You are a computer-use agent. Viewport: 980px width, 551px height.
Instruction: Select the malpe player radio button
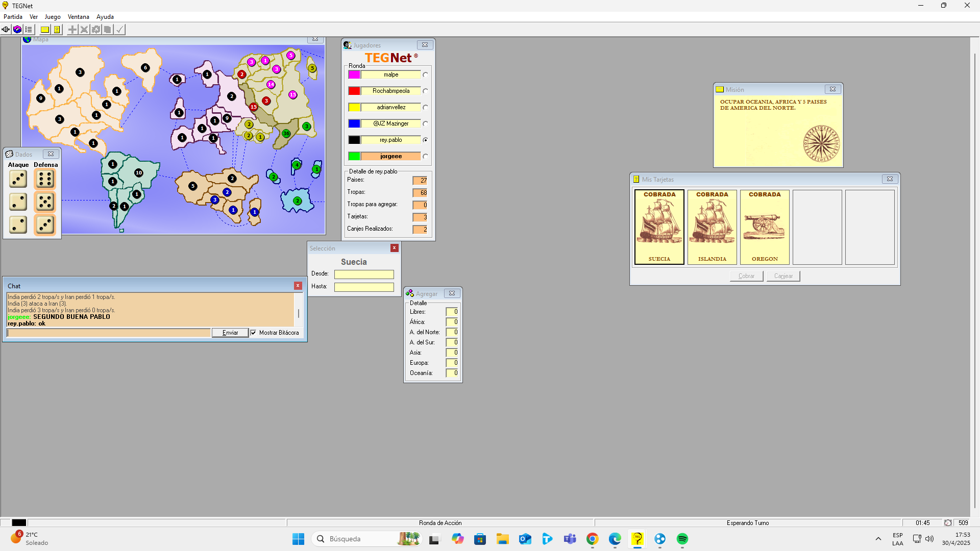(425, 75)
